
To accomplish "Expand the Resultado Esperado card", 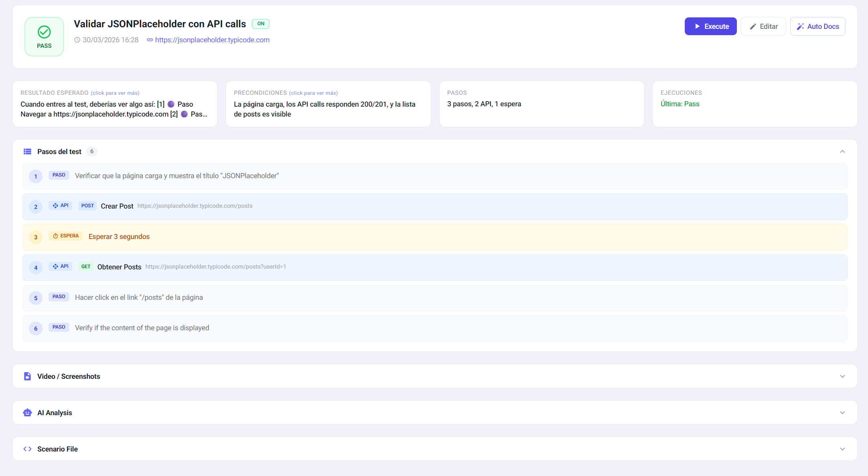I will [x=115, y=104].
